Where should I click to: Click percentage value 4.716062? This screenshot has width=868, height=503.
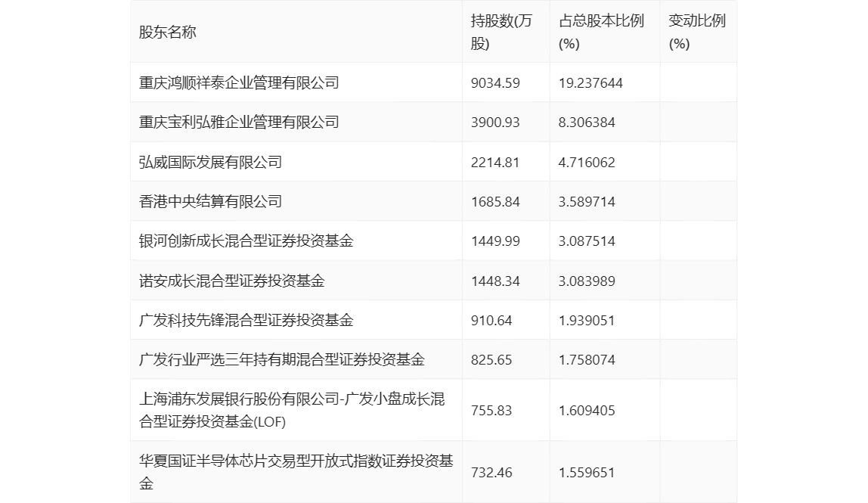point(587,163)
